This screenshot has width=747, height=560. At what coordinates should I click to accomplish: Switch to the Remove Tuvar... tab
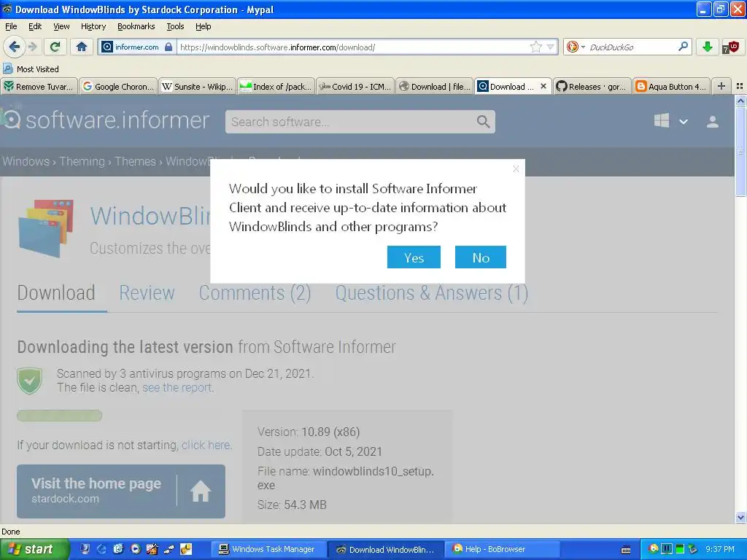tap(39, 86)
